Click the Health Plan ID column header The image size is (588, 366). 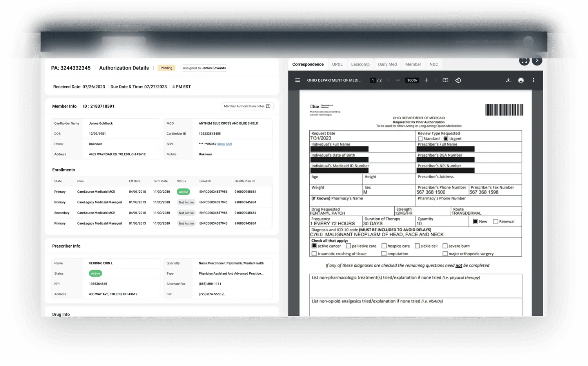point(245,181)
